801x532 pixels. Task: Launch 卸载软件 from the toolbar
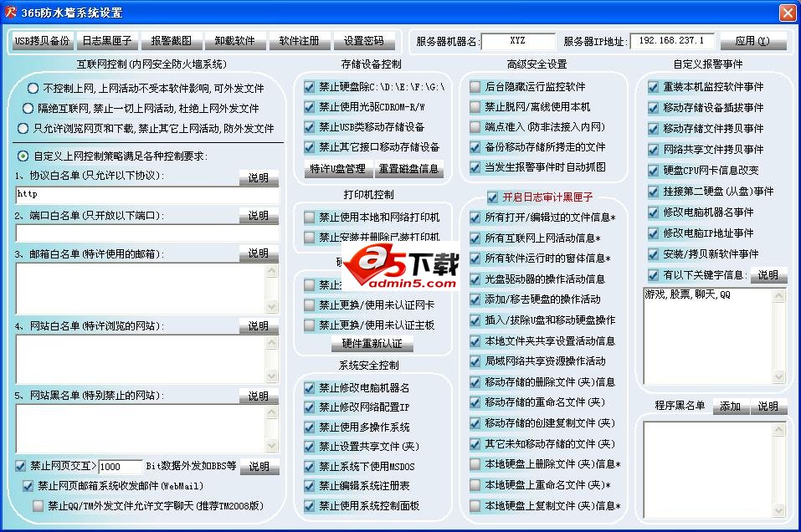point(234,39)
